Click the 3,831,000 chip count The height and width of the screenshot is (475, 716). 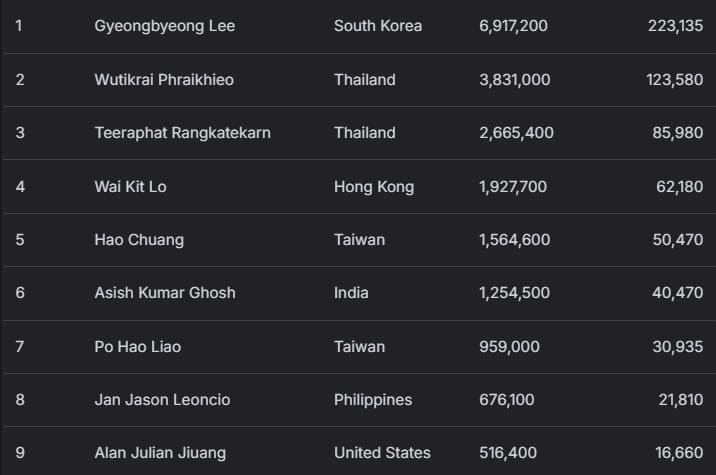[514, 79]
